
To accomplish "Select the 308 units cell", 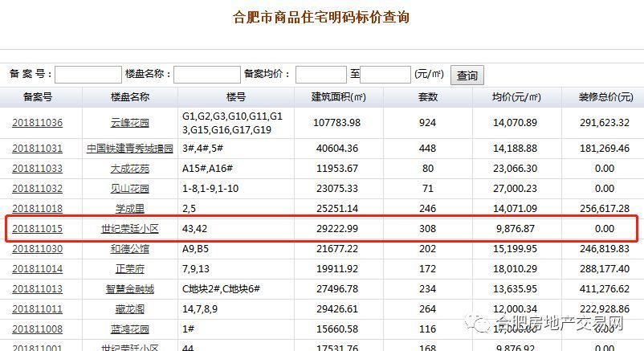I will point(427,229).
